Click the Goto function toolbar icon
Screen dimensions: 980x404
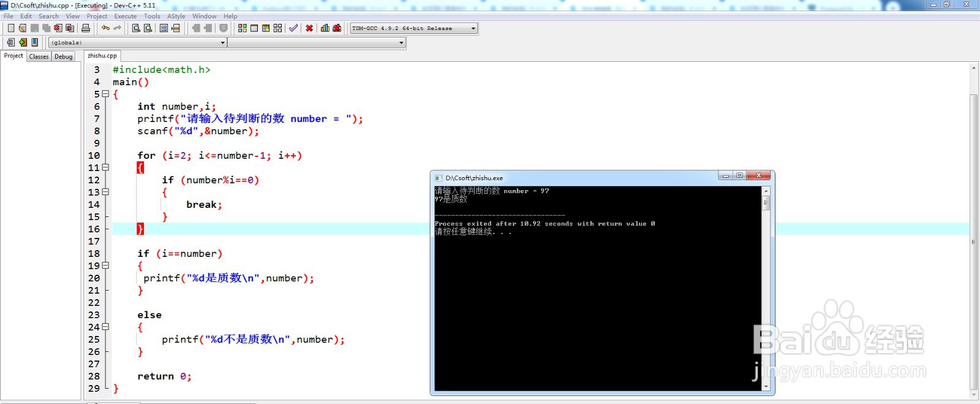(164, 28)
